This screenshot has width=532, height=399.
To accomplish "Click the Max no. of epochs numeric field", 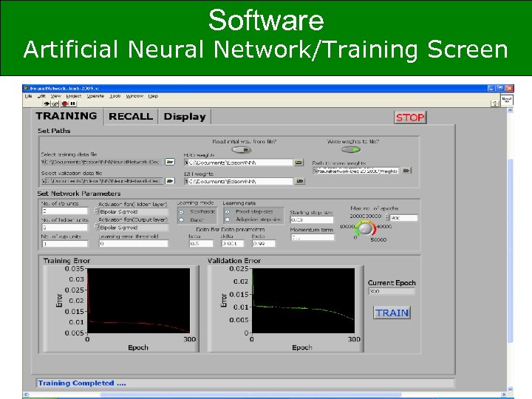I will tap(403, 218).
